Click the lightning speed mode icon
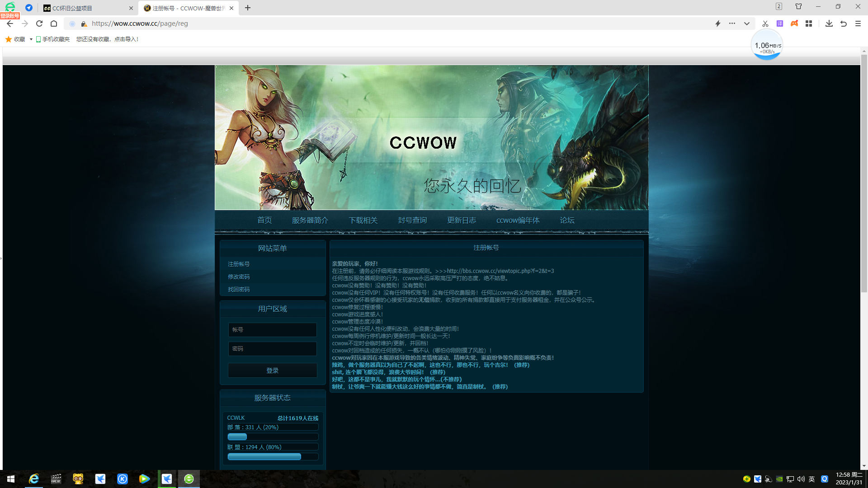 [717, 23]
